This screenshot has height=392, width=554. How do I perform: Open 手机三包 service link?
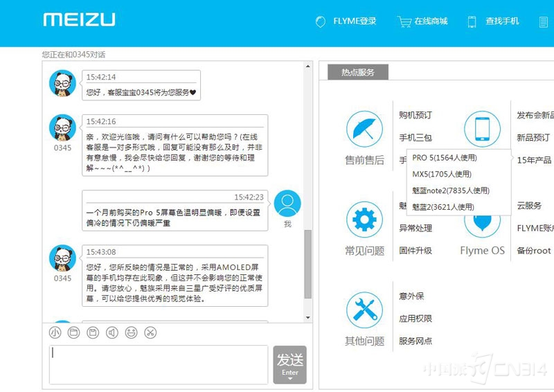tap(415, 138)
